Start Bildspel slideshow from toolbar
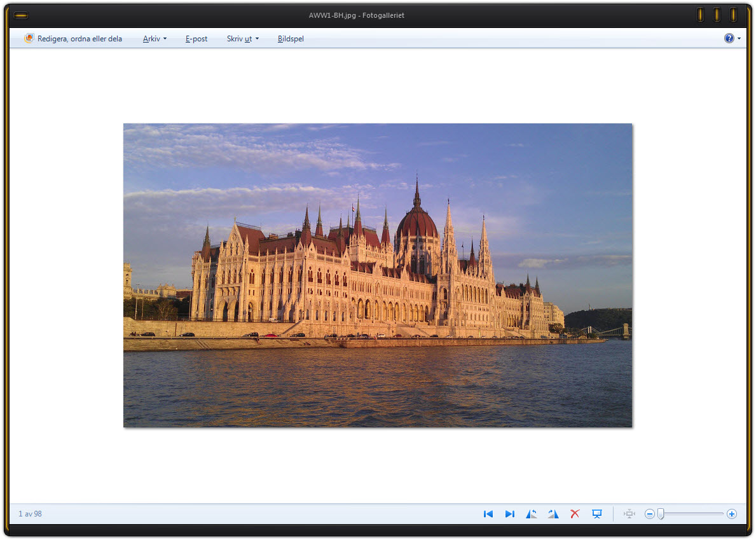Viewport: 756px width, 540px height. point(291,39)
